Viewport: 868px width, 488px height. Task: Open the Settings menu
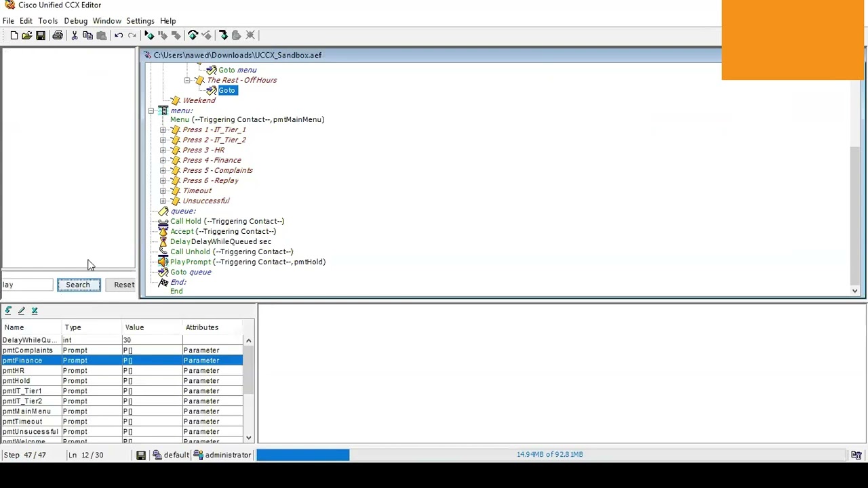140,21
